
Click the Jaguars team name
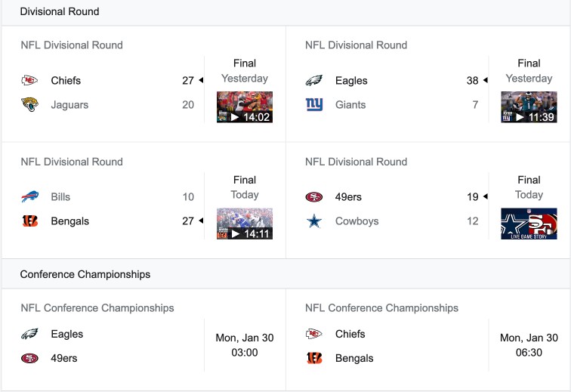pos(69,105)
